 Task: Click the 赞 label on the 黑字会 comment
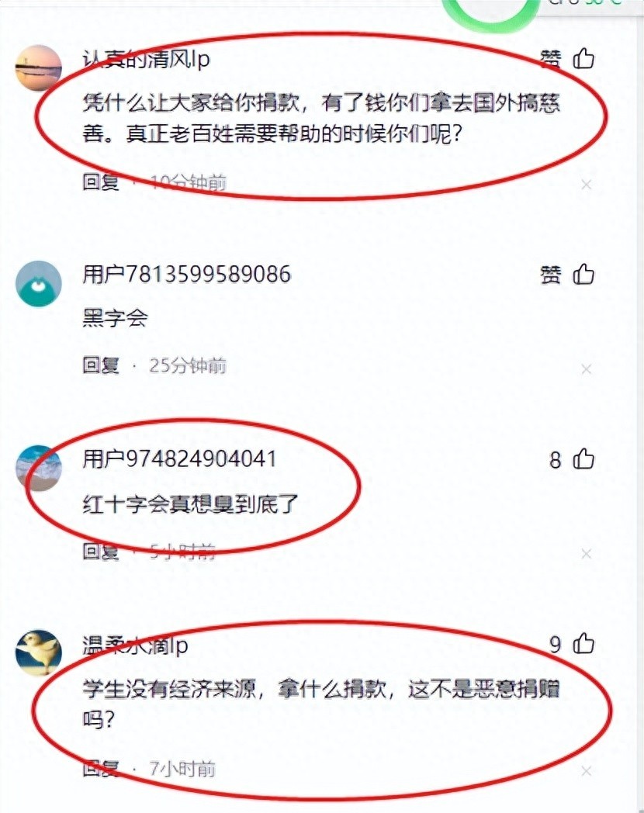click(551, 275)
